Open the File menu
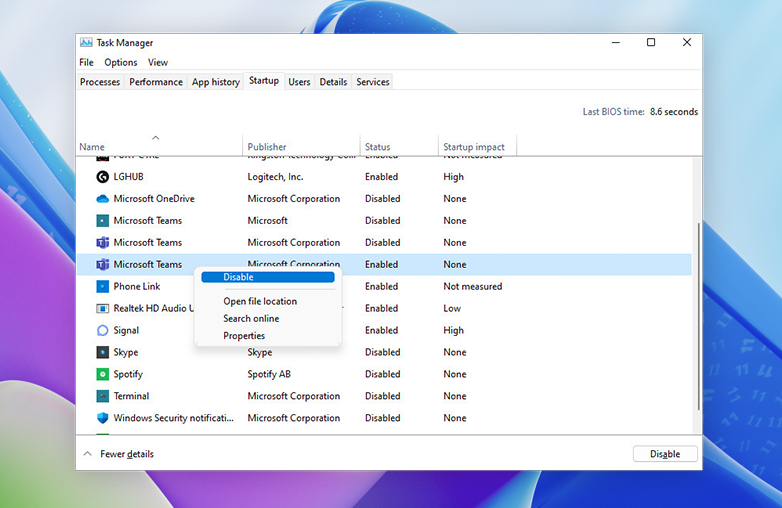This screenshot has height=508, width=782. (86, 62)
